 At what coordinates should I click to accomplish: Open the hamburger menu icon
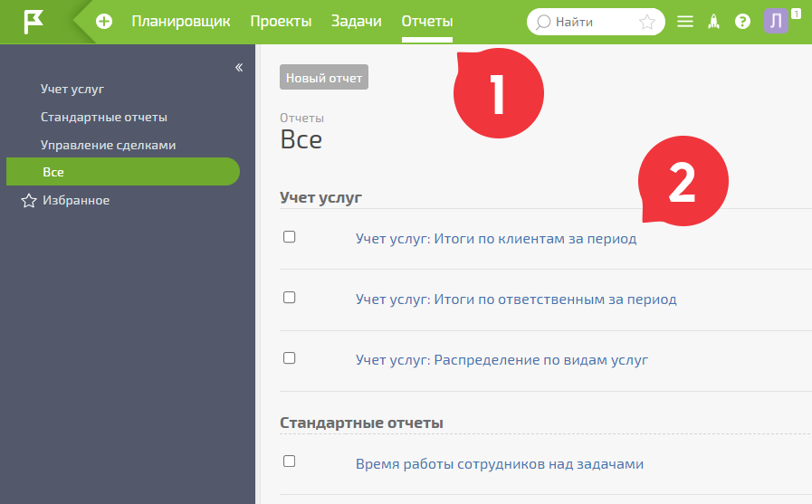pyautogui.click(x=685, y=22)
